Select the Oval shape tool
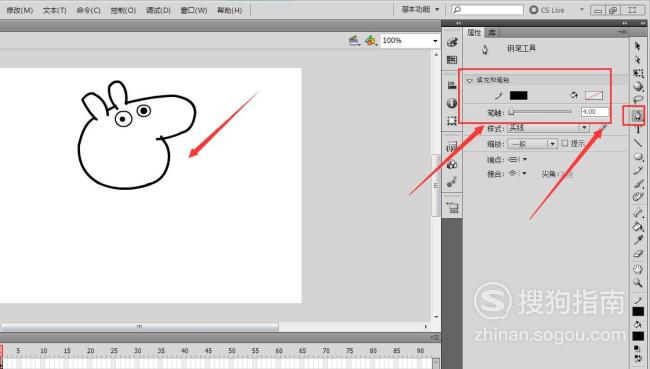 (x=638, y=157)
